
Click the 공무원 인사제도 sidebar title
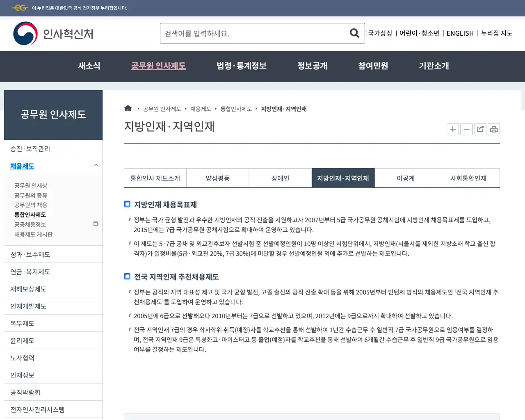coord(53,114)
